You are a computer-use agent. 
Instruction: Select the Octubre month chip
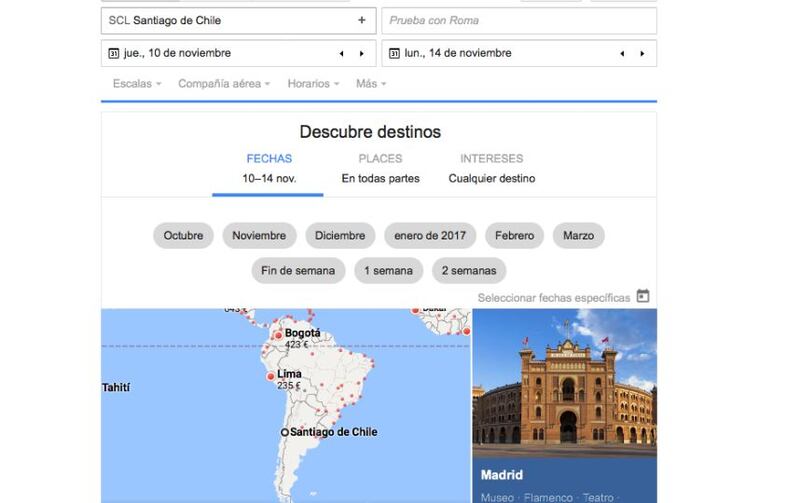183,236
